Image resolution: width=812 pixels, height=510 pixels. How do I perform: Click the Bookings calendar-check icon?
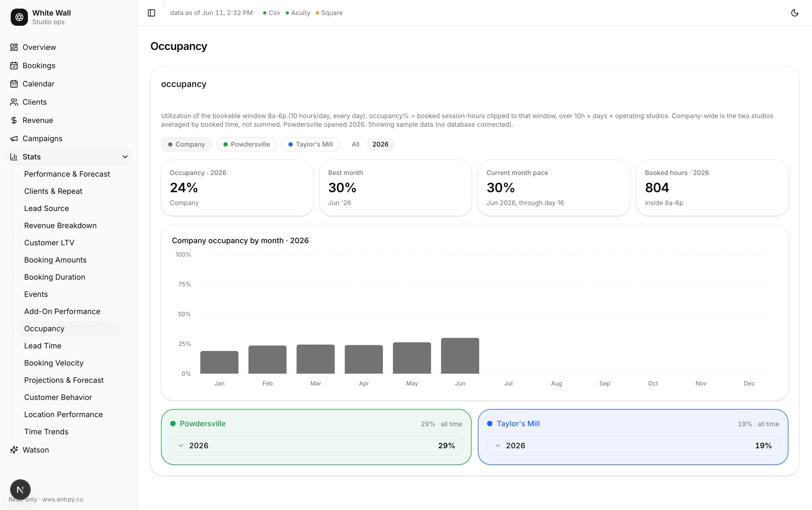[x=14, y=65]
